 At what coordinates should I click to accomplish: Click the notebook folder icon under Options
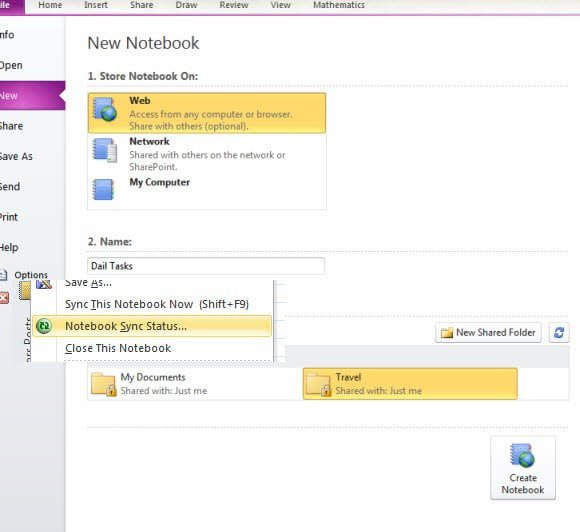tap(25, 291)
